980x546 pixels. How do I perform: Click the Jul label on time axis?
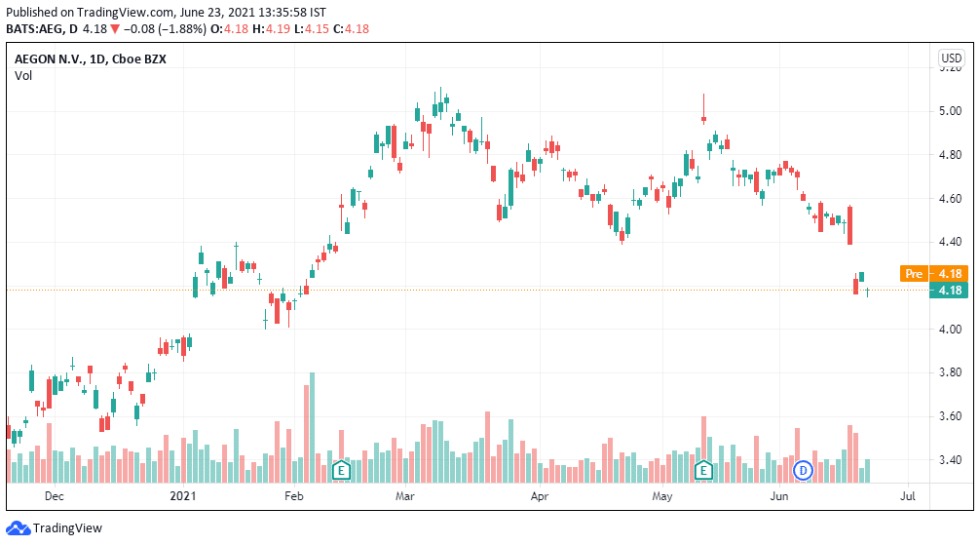coord(908,496)
